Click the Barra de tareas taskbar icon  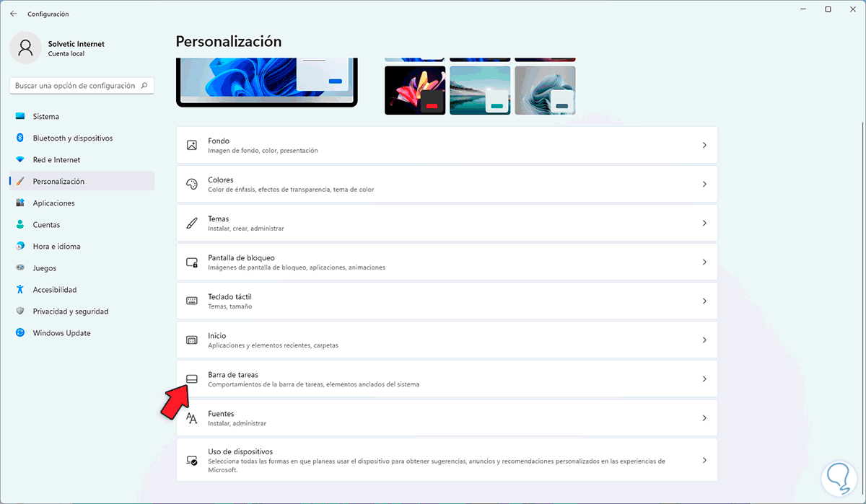click(x=192, y=379)
